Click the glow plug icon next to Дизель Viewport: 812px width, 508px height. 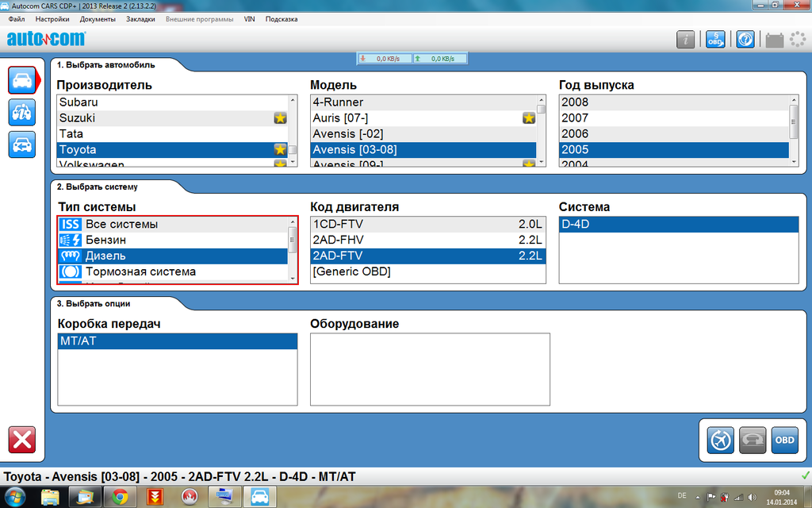(x=70, y=256)
